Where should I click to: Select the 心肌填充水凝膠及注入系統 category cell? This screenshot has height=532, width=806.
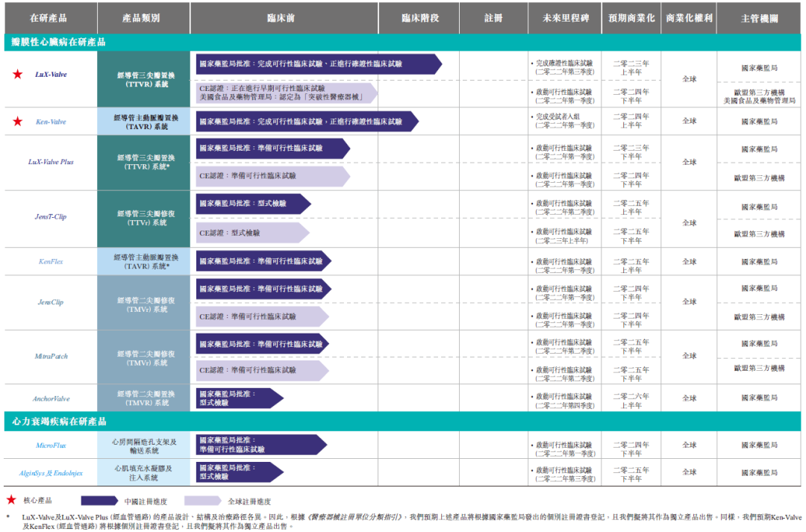pos(143,473)
